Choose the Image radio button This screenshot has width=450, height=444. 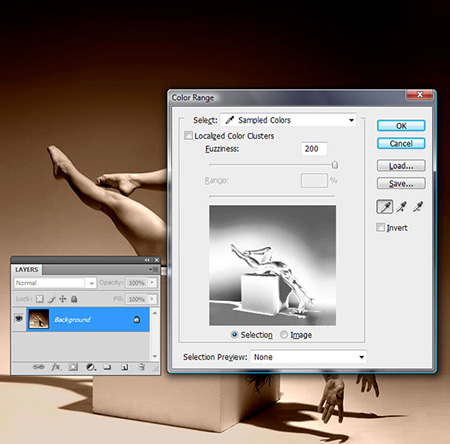[x=284, y=334]
